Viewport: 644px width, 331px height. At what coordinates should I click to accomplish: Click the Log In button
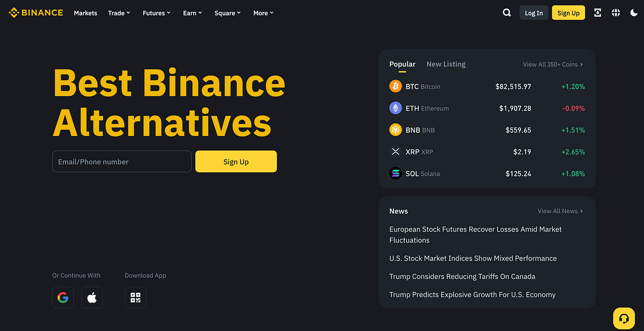(x=533, y=13)
